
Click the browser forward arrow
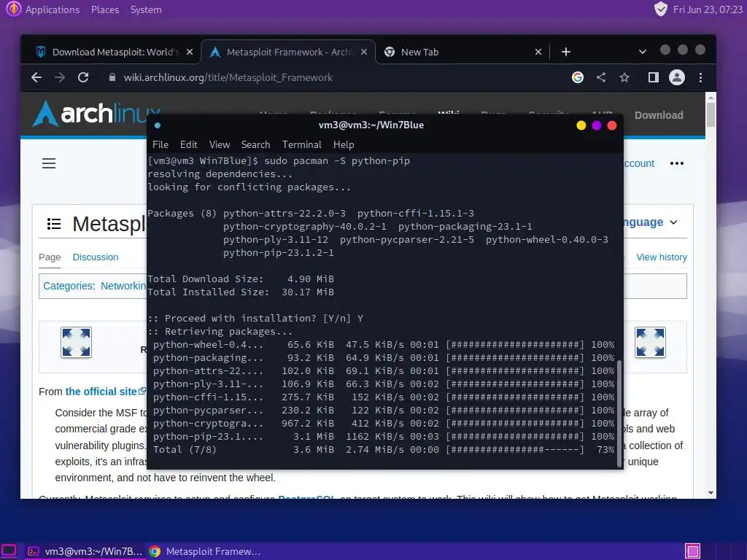pos(60,77)
